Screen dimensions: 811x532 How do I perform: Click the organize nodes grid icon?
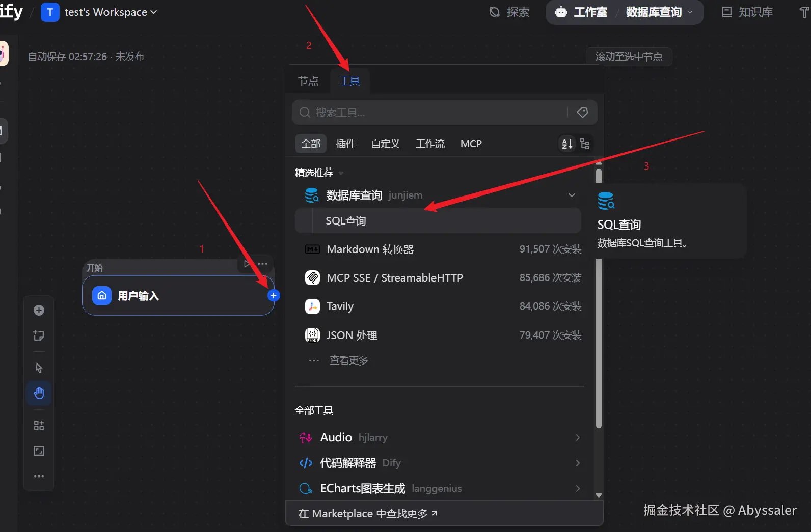39,425
